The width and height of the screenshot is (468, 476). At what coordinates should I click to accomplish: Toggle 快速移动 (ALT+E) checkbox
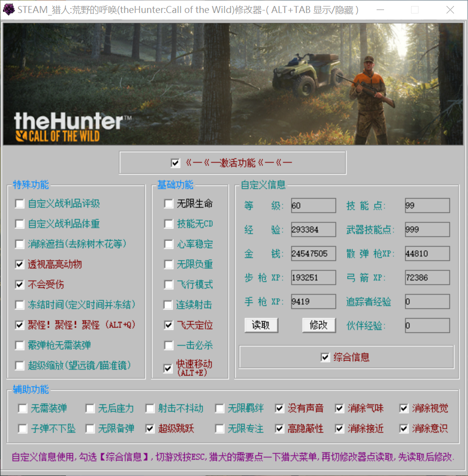(168, 368)
